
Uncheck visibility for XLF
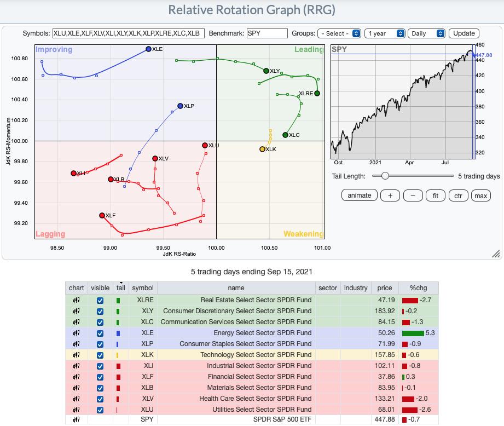[100, 377]
